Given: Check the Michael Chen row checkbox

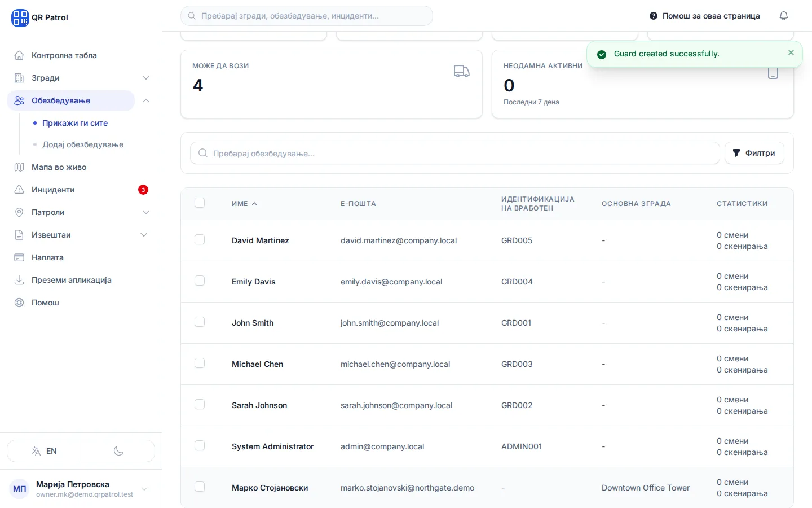Looking at the screenshot, I should [x=200, y=363].
